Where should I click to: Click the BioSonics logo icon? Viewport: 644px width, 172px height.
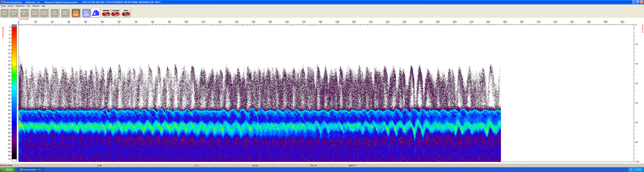(x=95, y=13)
